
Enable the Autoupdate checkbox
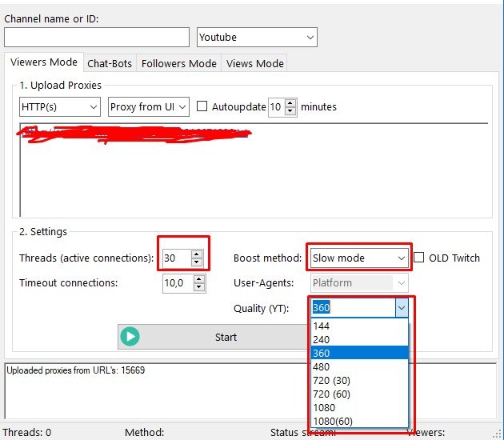pyautogui.click(x=202, y=106)
